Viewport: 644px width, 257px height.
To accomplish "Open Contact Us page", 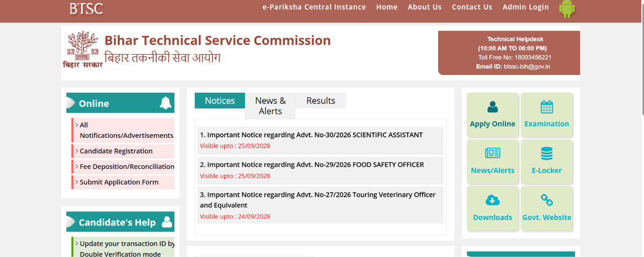I will (x=472, y=7).
